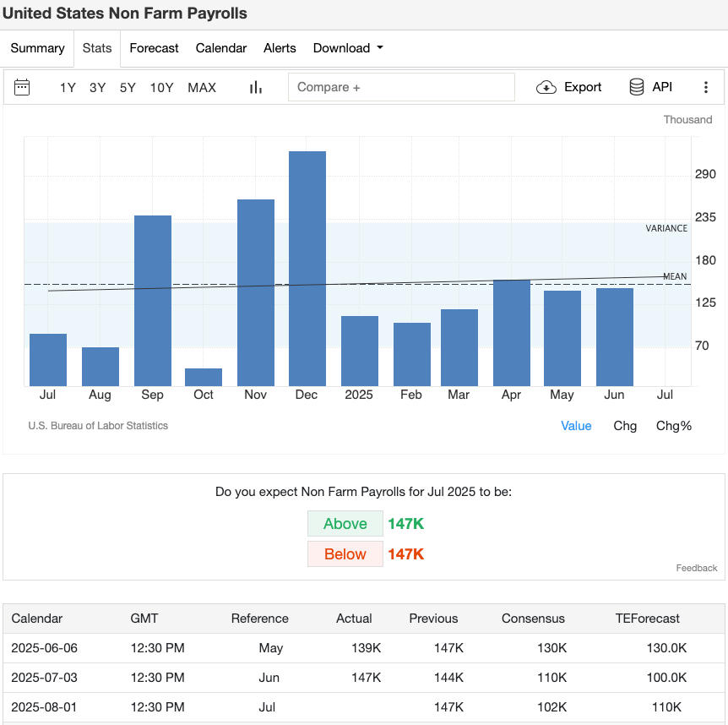Open the three-dot more options menu

pyautogui.click(x=706, y=87)
